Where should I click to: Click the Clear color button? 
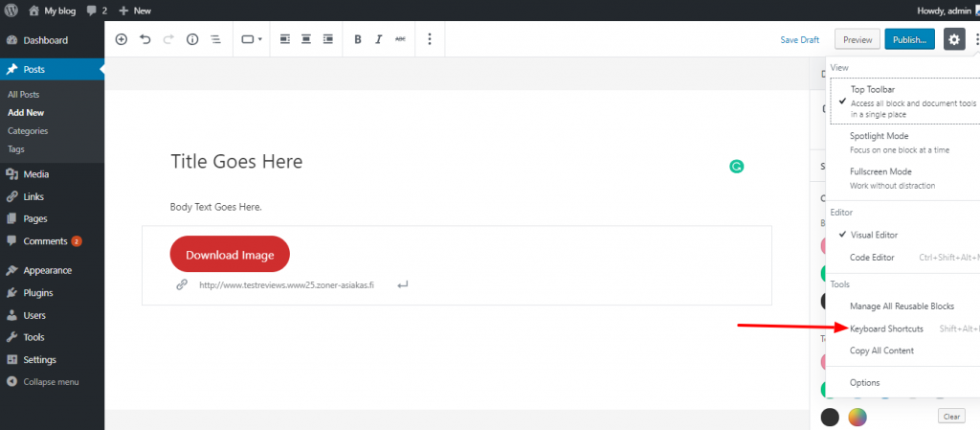click(x=951, y=417)
